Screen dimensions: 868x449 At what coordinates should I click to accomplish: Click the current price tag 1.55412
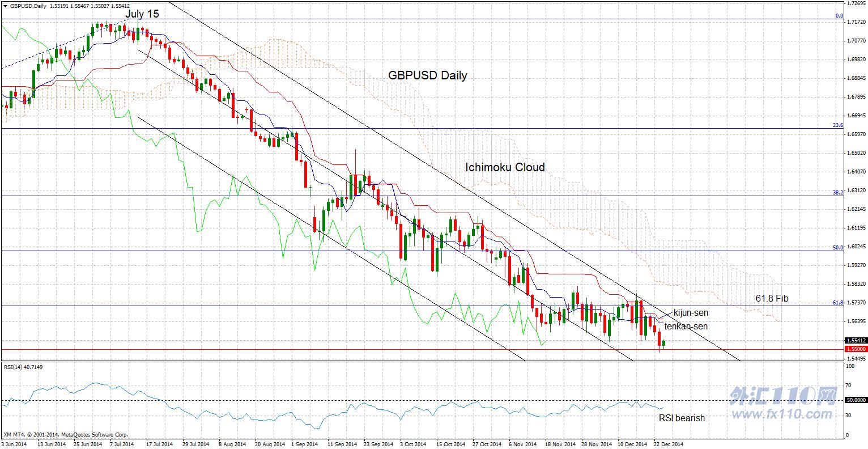point(855,341)
